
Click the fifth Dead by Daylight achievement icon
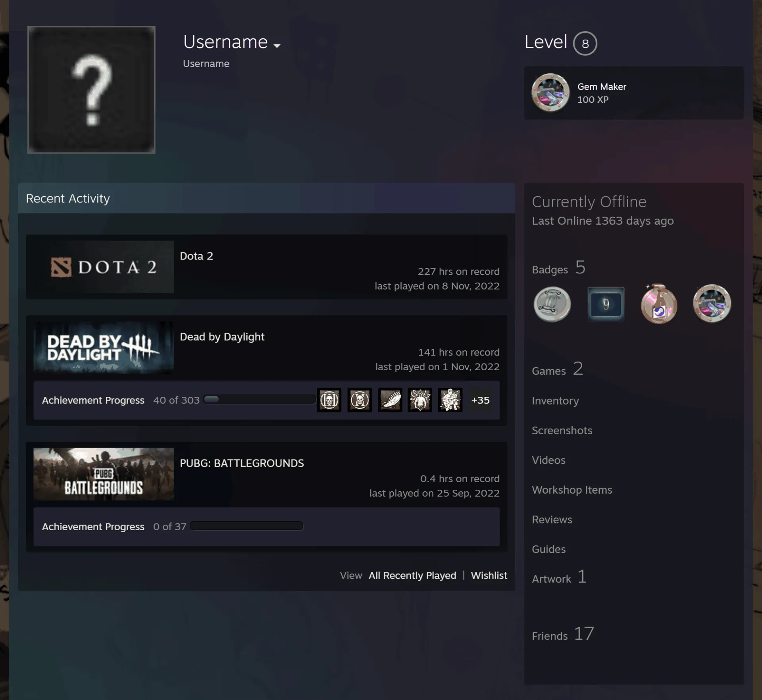(x=450, y=400)
